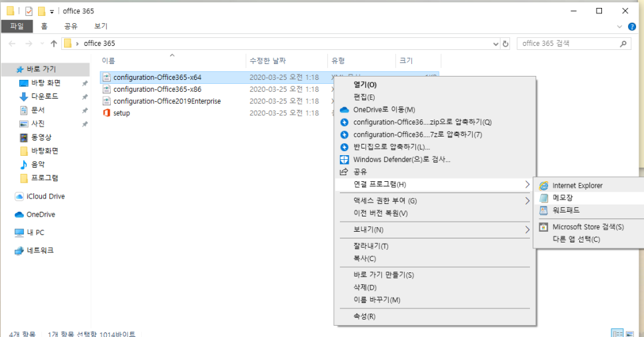Viewport: 644px width, 337px height.
Task: Open the 파일 ribbon tab
Action: 17,26
